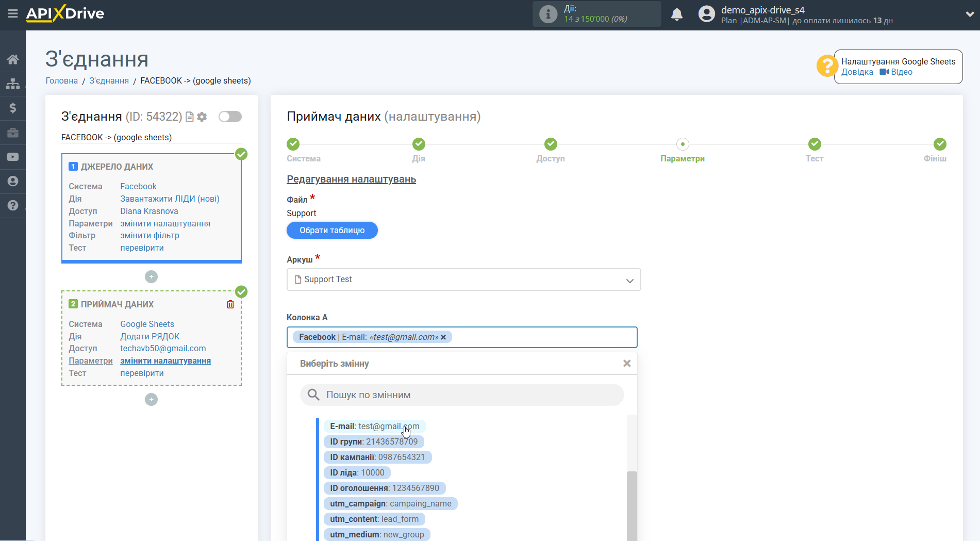980x541 pixels.
Task: Toggle the connection on/off switch
Action: tap(230, 117)
